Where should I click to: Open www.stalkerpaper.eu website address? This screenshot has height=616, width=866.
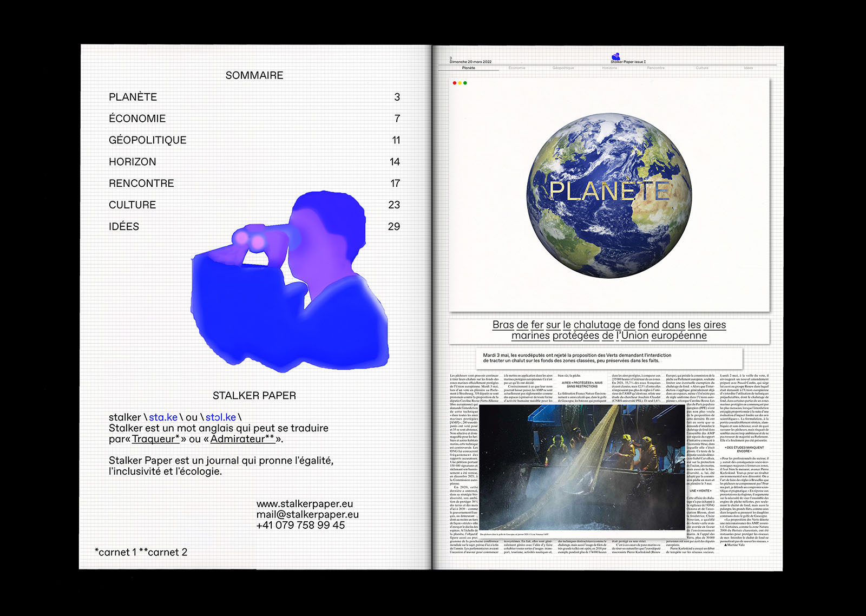click(x=304, y=504)
